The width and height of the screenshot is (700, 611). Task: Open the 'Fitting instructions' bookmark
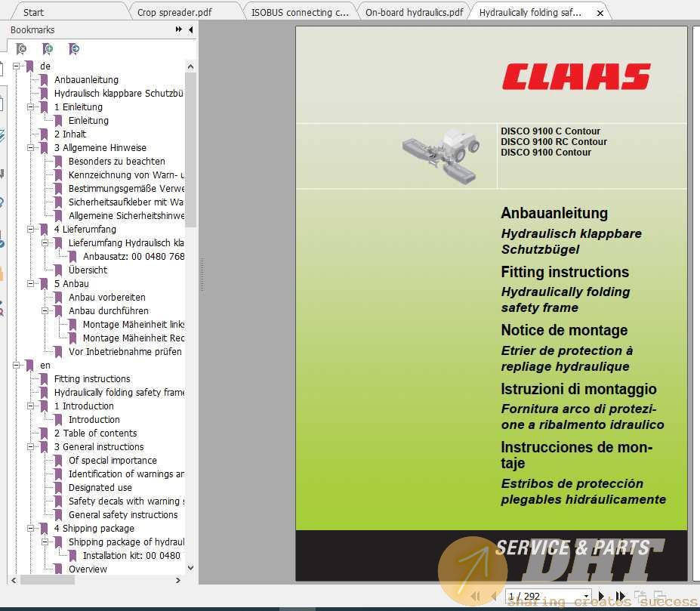pos(92,378)
